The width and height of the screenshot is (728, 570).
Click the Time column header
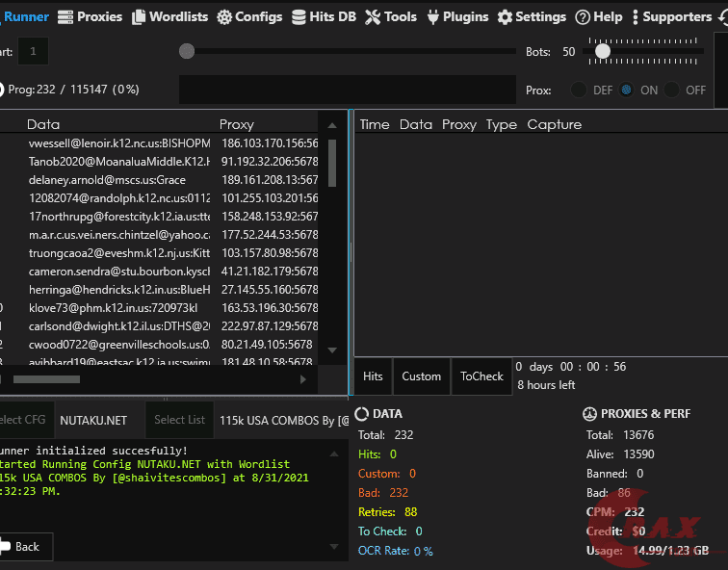(x=375, y=124)
